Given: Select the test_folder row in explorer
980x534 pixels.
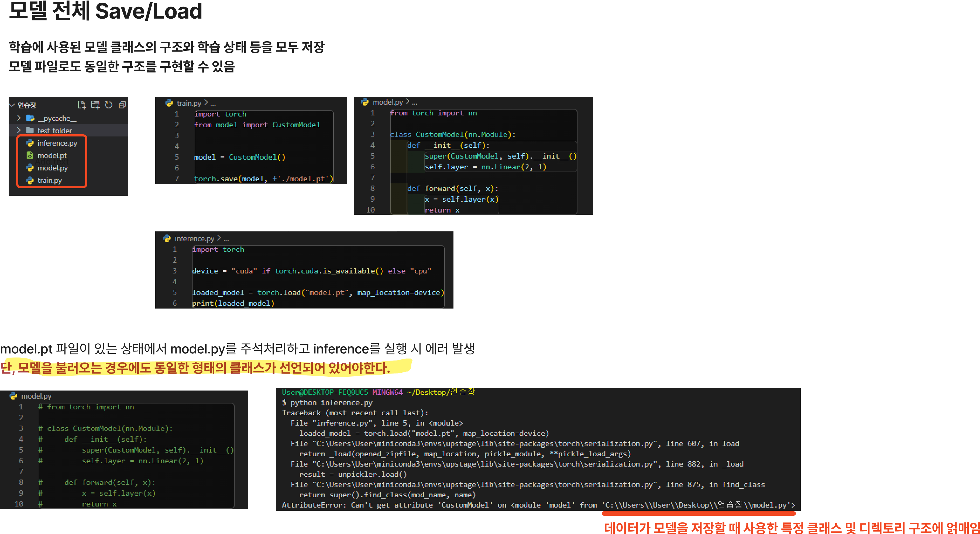Looking at the screenshot, I should click(x=68, y=130).
